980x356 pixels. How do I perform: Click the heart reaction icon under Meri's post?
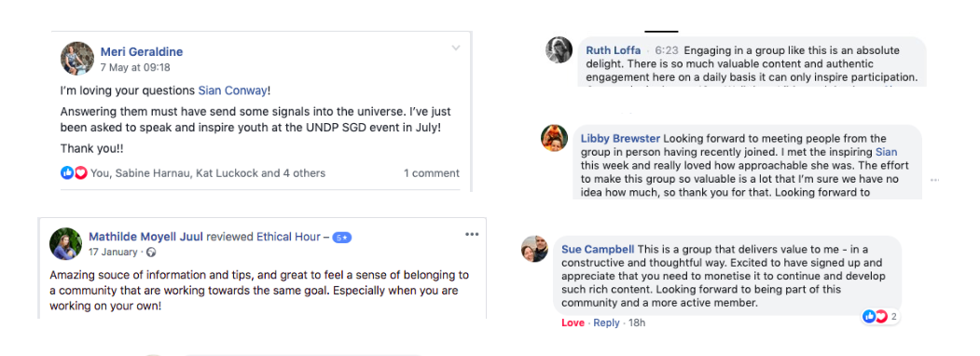80,173
